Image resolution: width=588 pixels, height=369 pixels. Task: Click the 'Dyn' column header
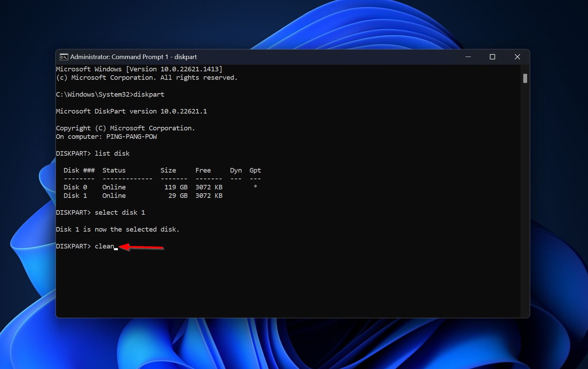236,170
